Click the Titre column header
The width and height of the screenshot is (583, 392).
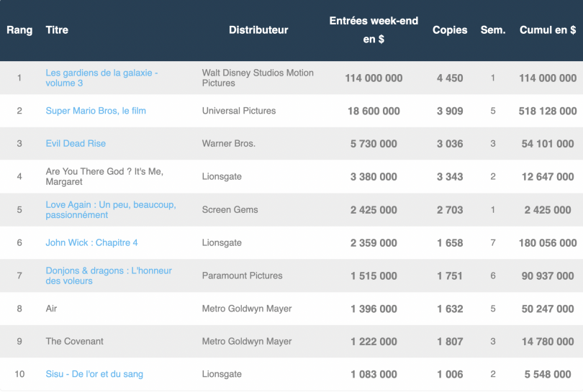(x=57, y=30)
